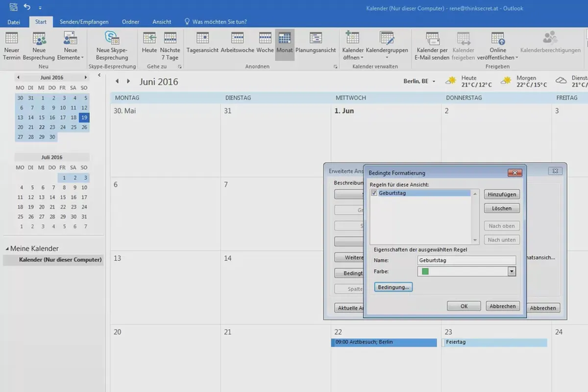This screenshot has width=588, height=392.
Task: Click Kalender öffnen in the ribbon
Action: coord(353,47)
